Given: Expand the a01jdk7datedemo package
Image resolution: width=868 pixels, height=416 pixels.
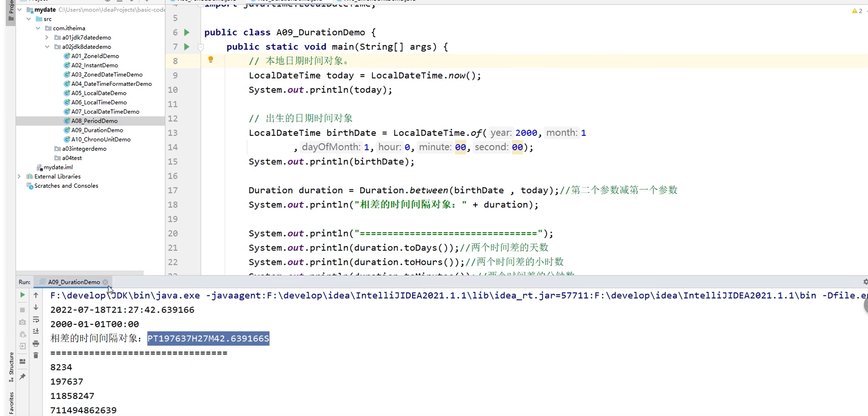Looking at the screenshot, I should click(x=47, y=37).
